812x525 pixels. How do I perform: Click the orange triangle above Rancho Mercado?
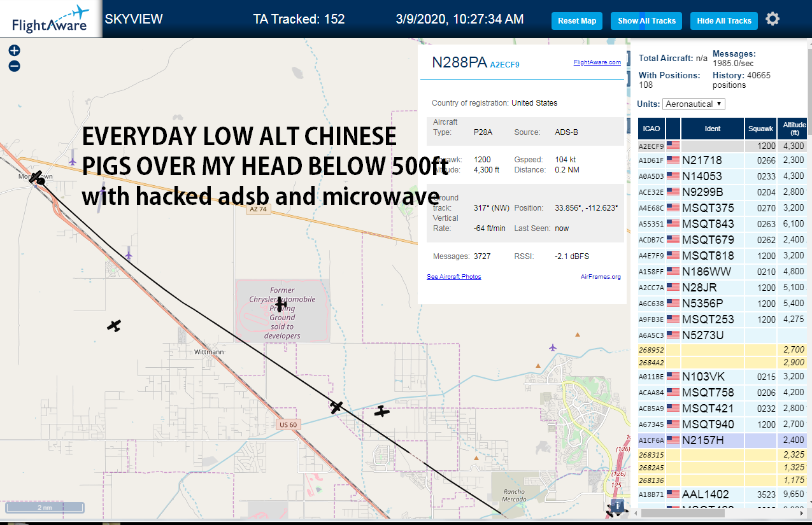coord(476,458)
